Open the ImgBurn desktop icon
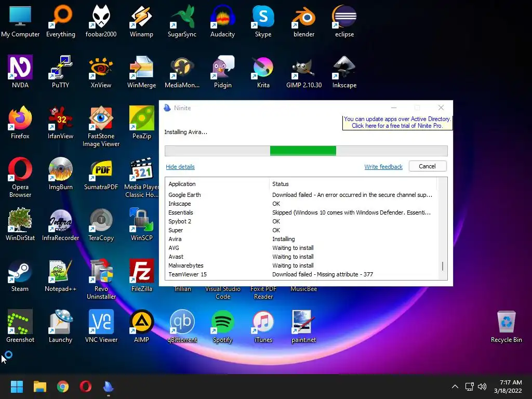This screenshot has height=399, width=532. coord(60,173)
